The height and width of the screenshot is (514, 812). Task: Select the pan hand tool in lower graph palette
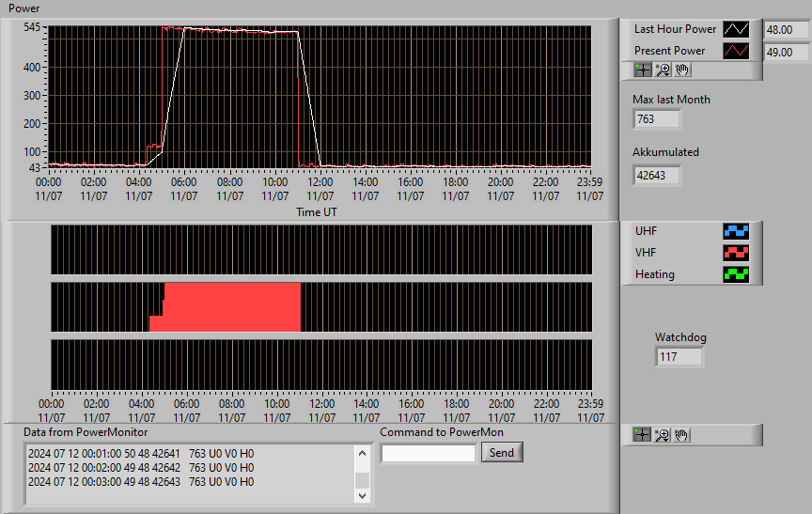coord(681,435)
